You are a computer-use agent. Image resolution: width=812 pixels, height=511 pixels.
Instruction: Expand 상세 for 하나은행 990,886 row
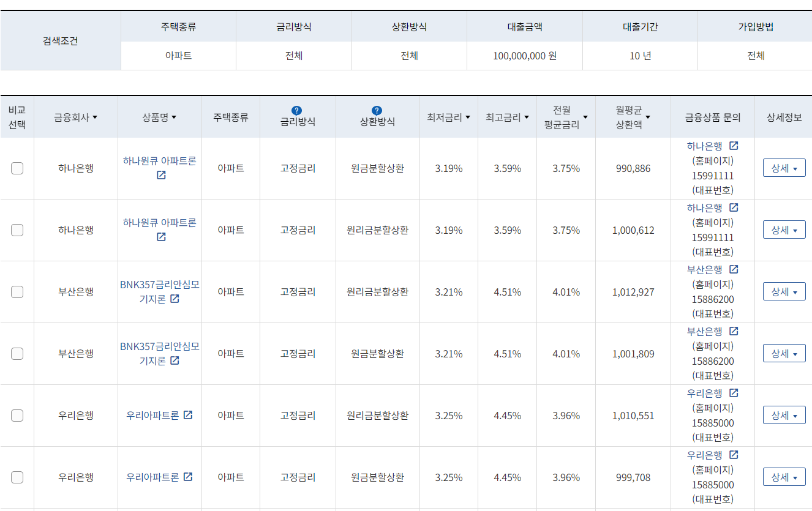[x=784, y=168]
